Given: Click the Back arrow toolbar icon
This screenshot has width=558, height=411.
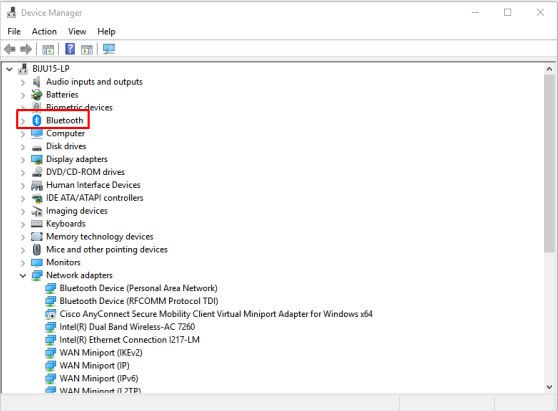Looking at the screenshot, I should click(10, 49).
